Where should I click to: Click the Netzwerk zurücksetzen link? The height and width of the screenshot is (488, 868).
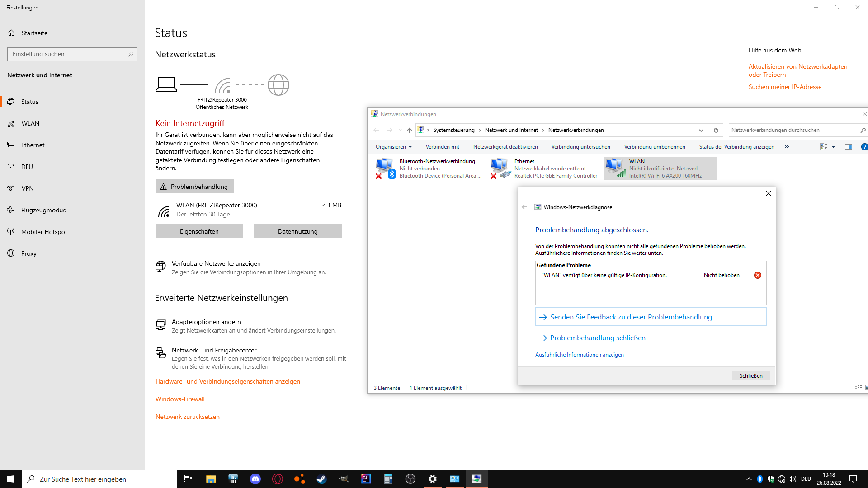pos(187,417)
